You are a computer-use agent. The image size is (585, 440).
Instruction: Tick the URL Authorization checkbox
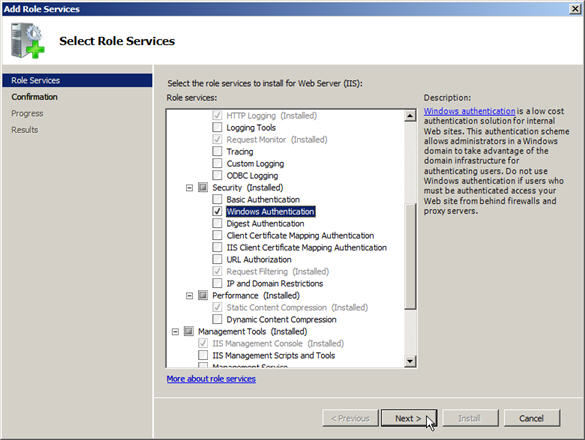(x=217, y=259)
